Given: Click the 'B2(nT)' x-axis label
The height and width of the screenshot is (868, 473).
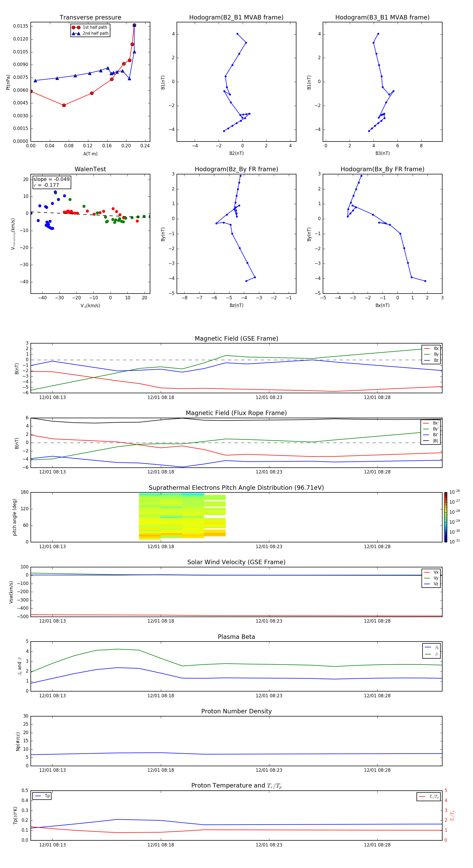Looking at the screenshot, I should (x=236, y=153).
